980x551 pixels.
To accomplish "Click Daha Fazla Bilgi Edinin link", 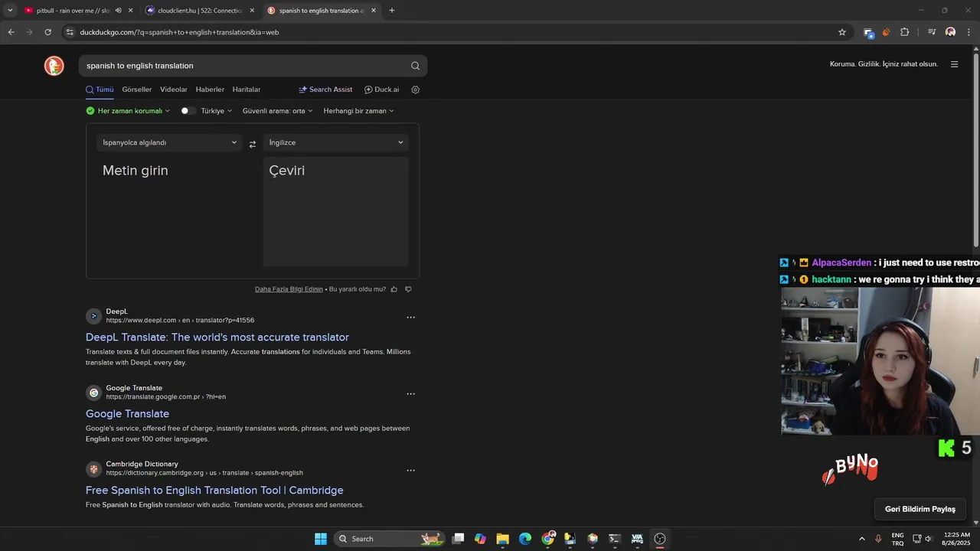I will tap(289, 289).
